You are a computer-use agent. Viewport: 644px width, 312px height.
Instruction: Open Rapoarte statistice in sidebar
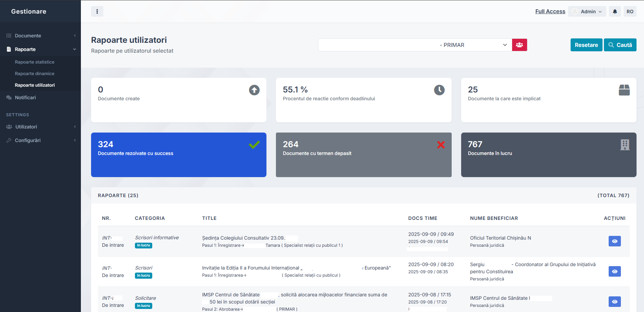(x=35, y=62)
